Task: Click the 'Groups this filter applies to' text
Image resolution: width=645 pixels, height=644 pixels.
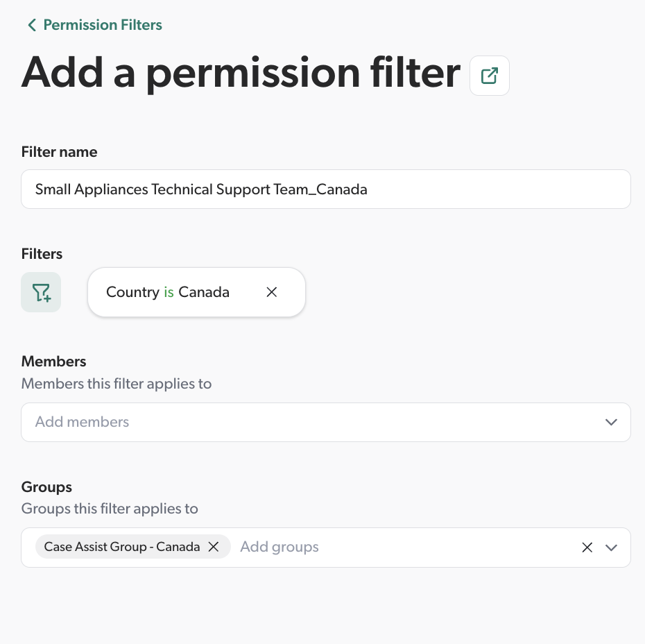Action: click(x=110, y=509)
